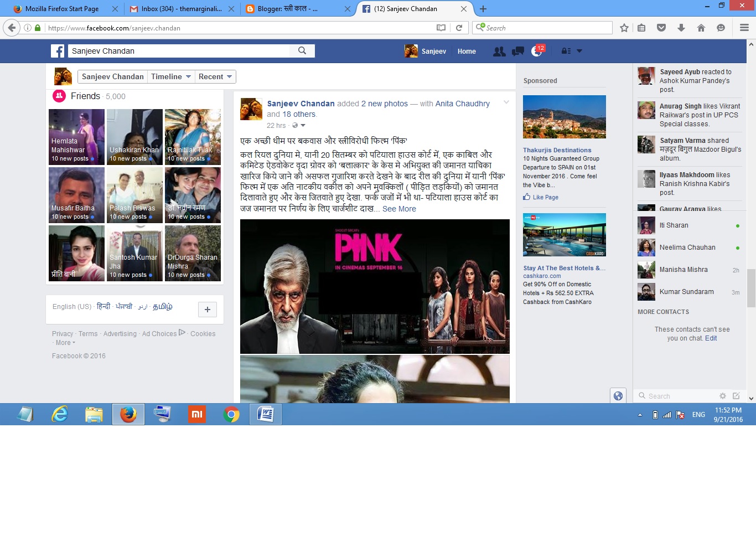Open Microsoft Word from taskbar
Screen dimensions: 756x536
(266, 414)
